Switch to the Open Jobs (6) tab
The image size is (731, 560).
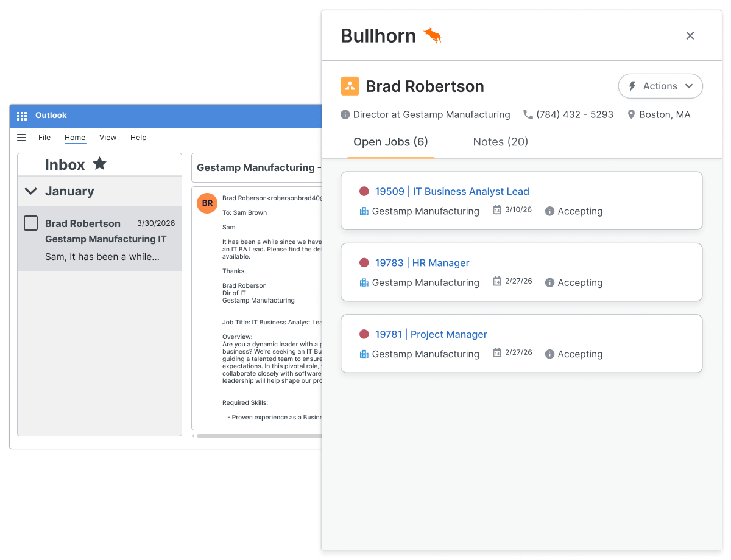coord(391,142)
